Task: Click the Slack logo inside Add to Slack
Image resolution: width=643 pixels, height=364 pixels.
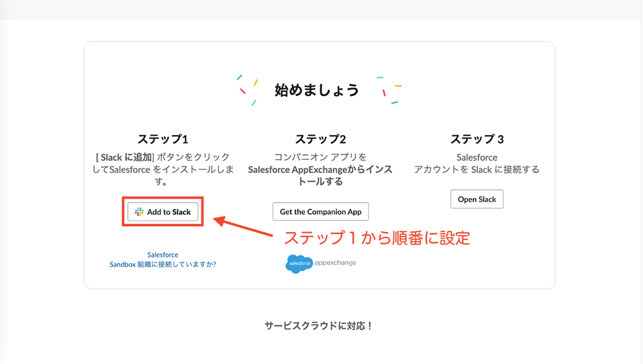Action: [x=139, y=212]
